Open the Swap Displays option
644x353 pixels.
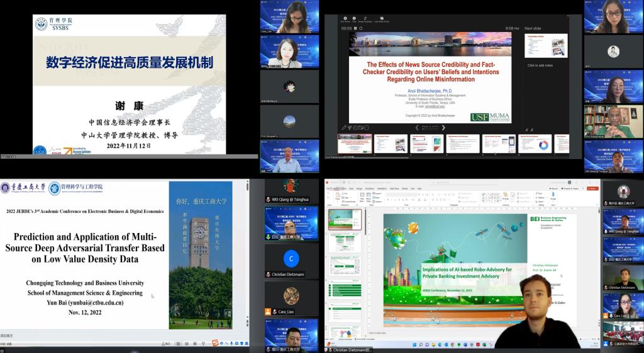[x=367, y=19]
